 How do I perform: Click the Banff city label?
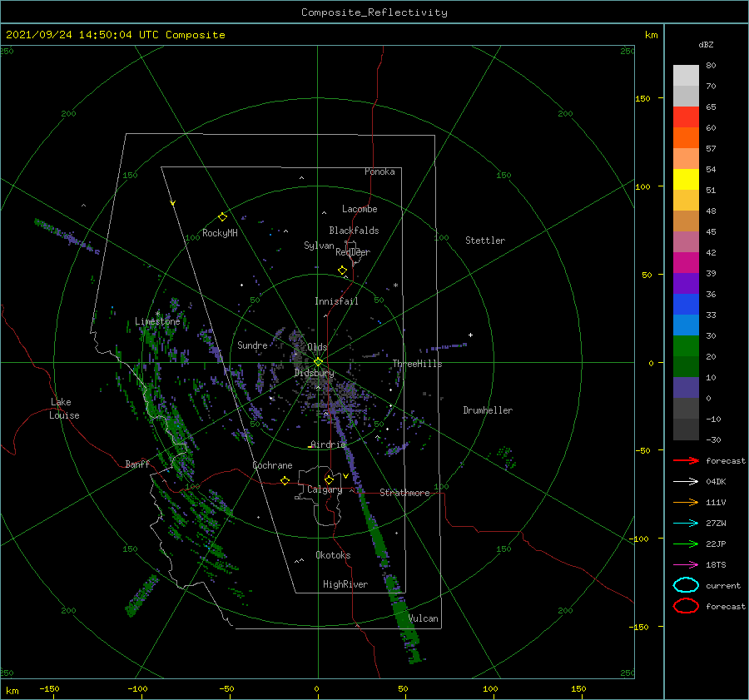pyautogui.click(x=137, y=464)
